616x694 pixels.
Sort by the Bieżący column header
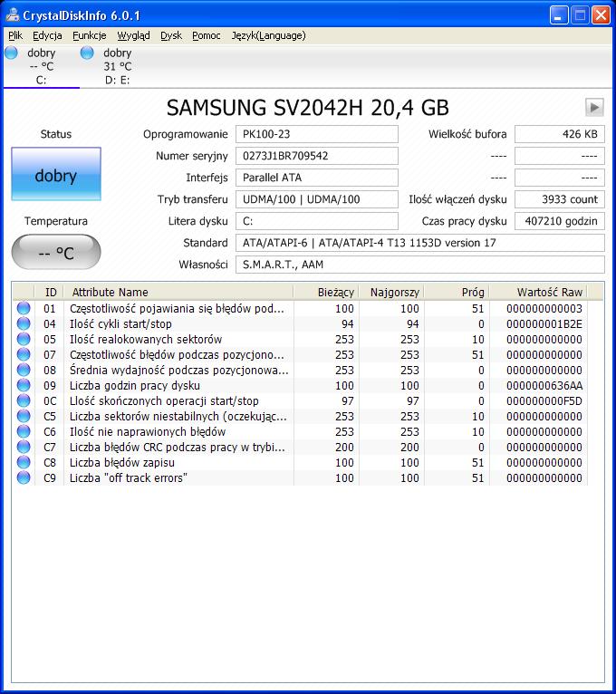[326, 292]
